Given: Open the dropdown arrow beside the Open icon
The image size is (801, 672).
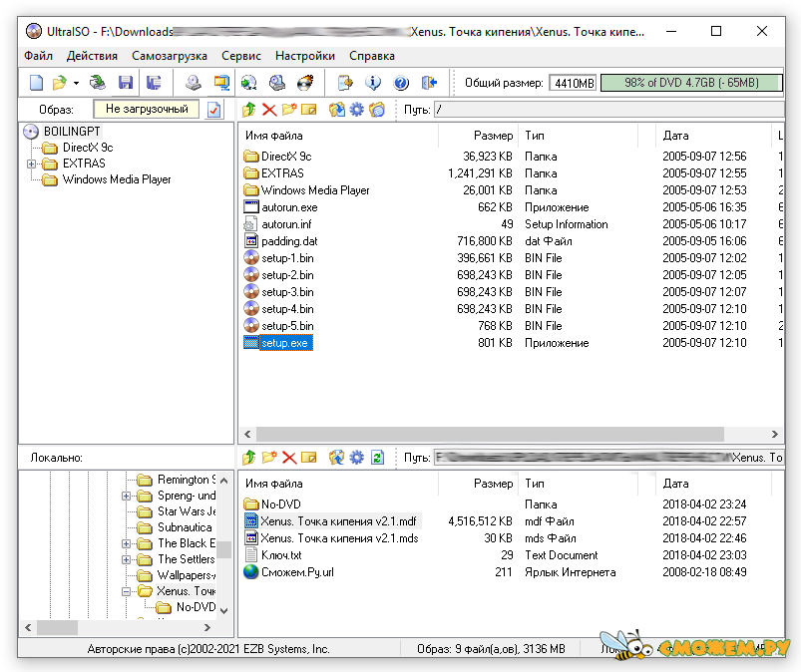Looking at the screenshot, I should pyautogui.click(x=76, y=83).
